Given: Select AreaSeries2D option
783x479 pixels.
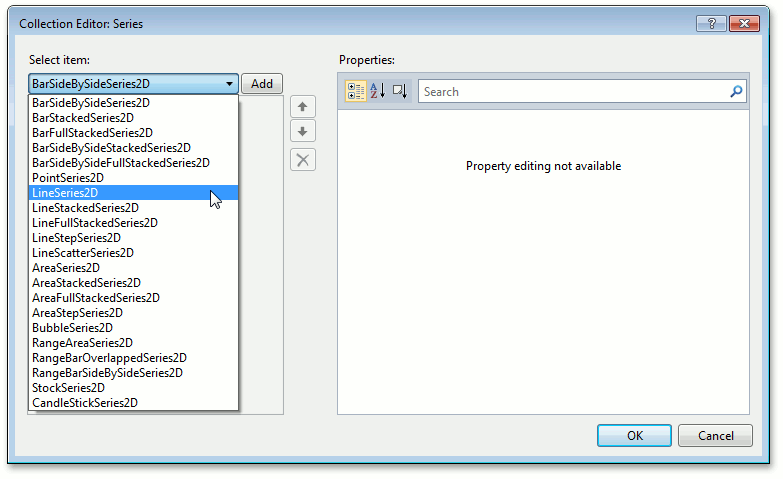Looking at the screenshot, I should coord(133,268).
